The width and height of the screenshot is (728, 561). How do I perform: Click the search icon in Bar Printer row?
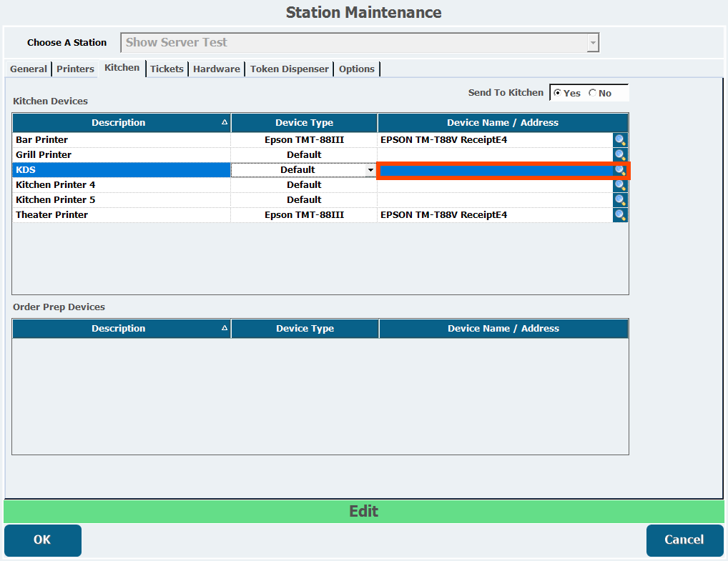(x=620, y=140)
